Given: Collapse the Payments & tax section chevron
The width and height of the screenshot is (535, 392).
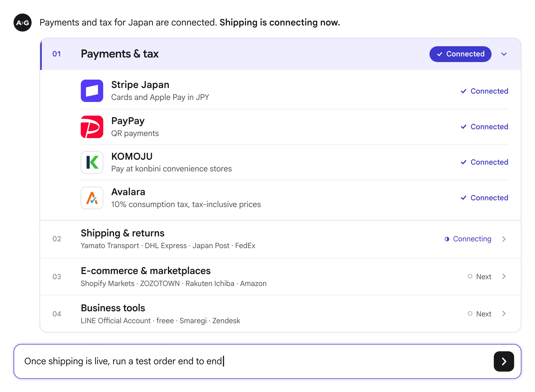Looking at the screenshot, I should click(x=504, y=54).
